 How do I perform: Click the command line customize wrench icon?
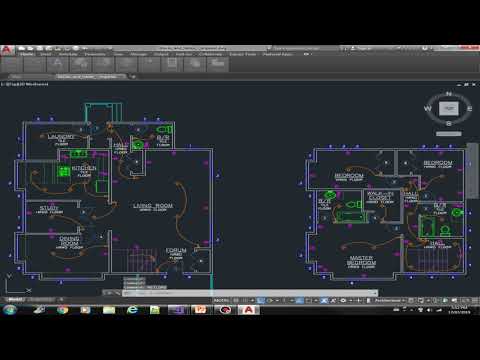(x=117, y=293)
